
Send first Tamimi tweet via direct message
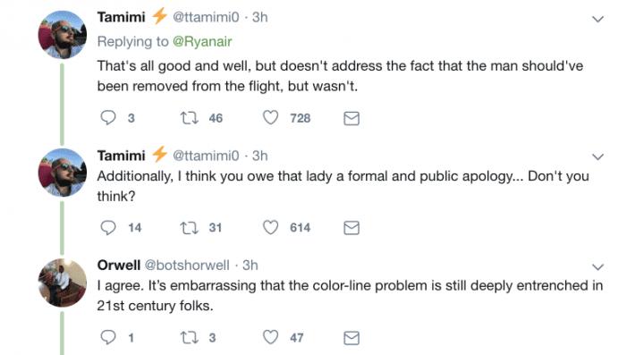coord(352,119)
